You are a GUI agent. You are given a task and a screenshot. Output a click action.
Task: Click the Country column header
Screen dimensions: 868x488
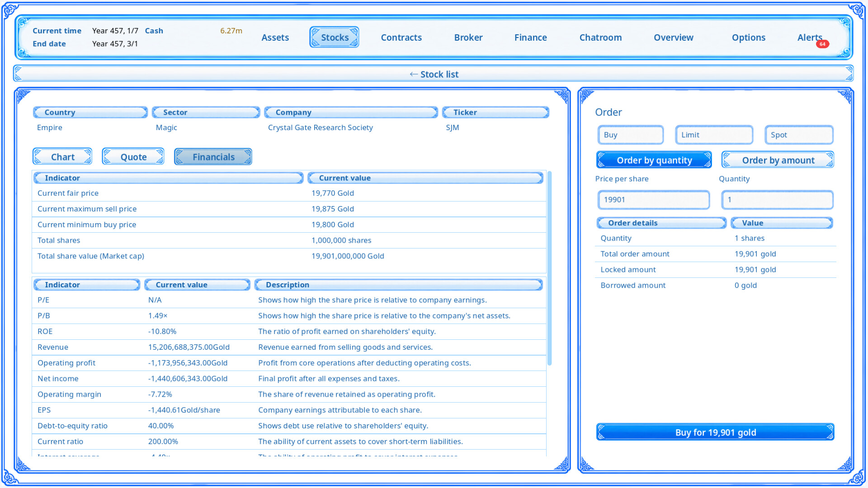[90, 113]
